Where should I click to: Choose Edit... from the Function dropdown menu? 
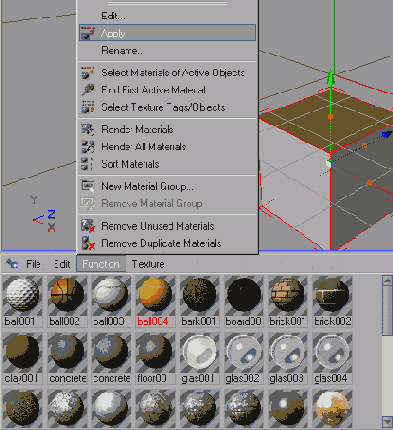pos(113,16)
